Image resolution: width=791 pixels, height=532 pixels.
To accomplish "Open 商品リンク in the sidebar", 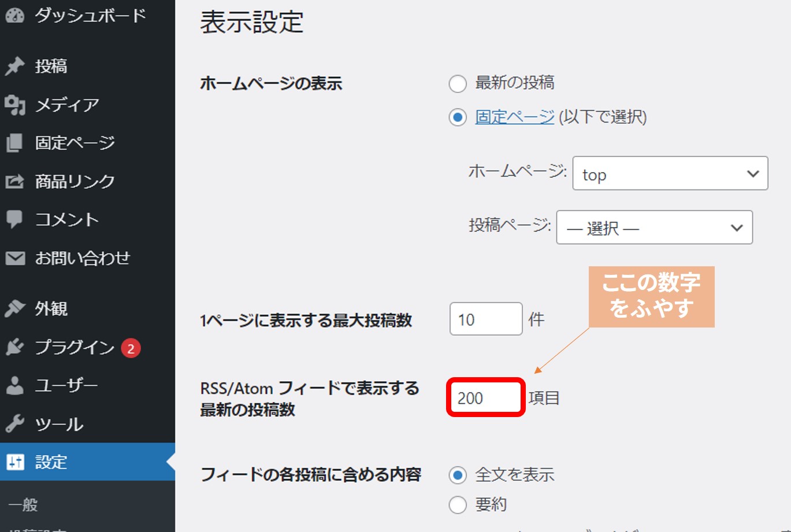I will (75, 181).
